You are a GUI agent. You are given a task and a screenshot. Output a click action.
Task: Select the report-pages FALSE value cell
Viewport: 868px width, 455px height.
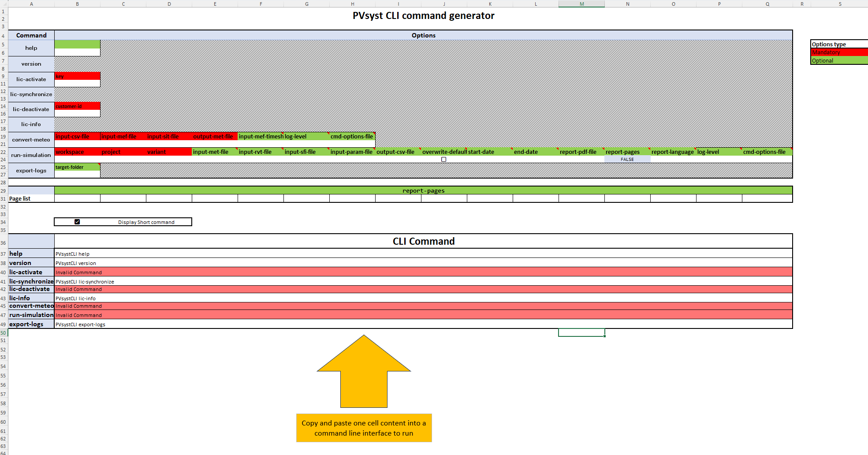pos(627,159)
